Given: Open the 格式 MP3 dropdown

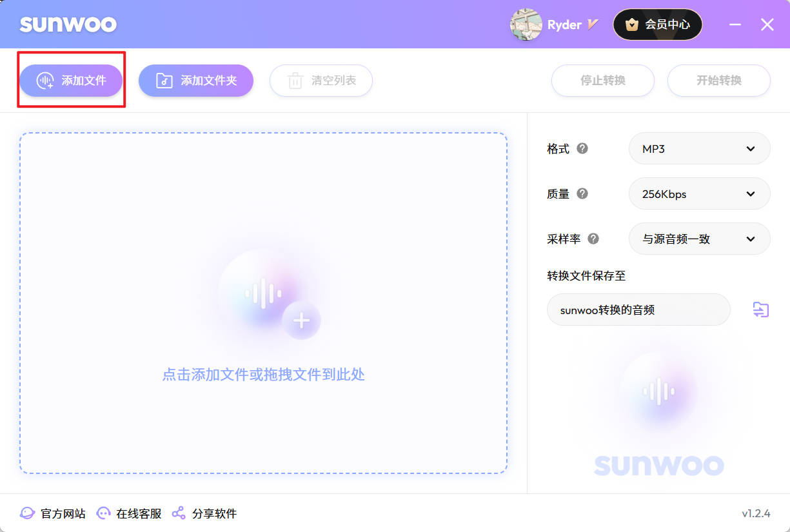Looking at the screenshot, I should [x=700, y=148].
